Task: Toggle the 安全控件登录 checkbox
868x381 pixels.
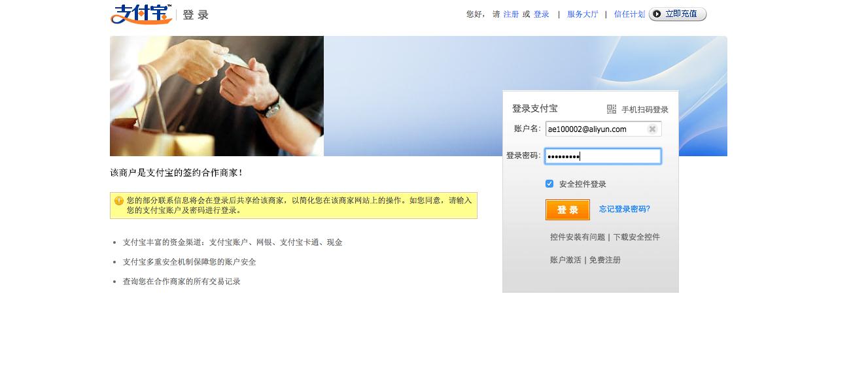Action: pyautogui.click(x=549, y=184)
